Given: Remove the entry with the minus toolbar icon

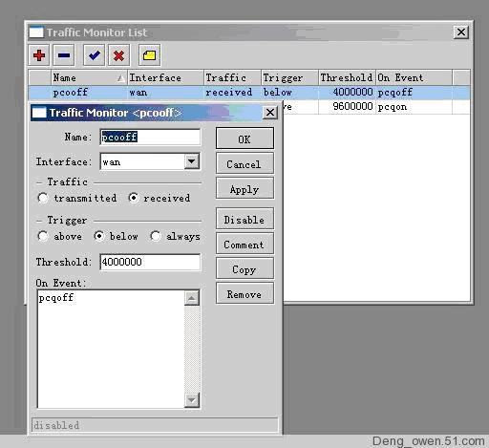Looking at the screenshot, I should tap(64, 55).
